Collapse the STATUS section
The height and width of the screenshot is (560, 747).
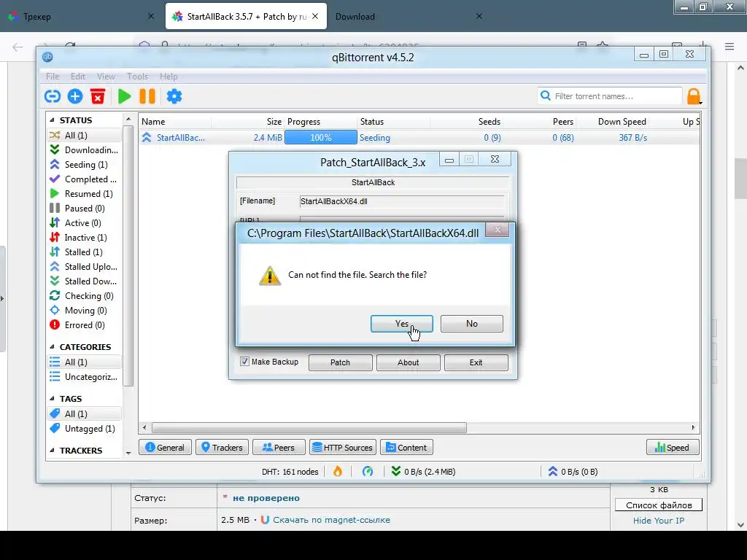click(x=52, y=120)
